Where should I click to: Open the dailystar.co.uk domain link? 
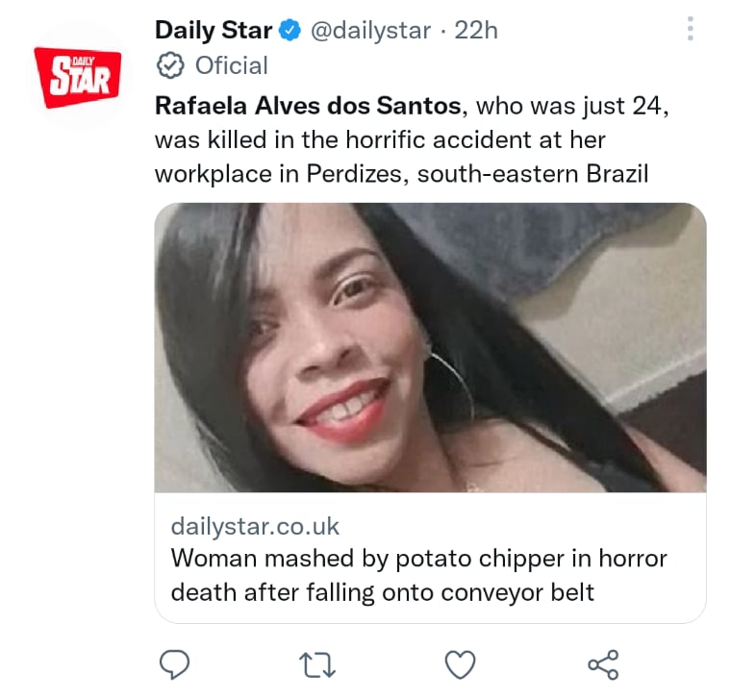coord(255,527)
